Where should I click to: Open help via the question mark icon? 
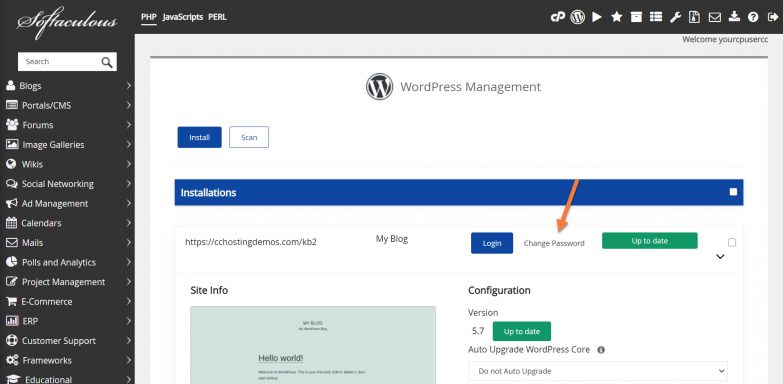coord(753,17)
